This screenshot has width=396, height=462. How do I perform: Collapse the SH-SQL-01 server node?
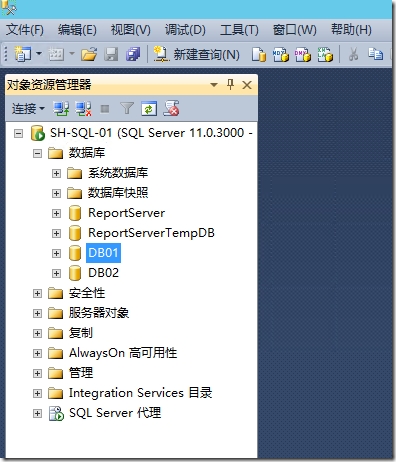point(19,134)
